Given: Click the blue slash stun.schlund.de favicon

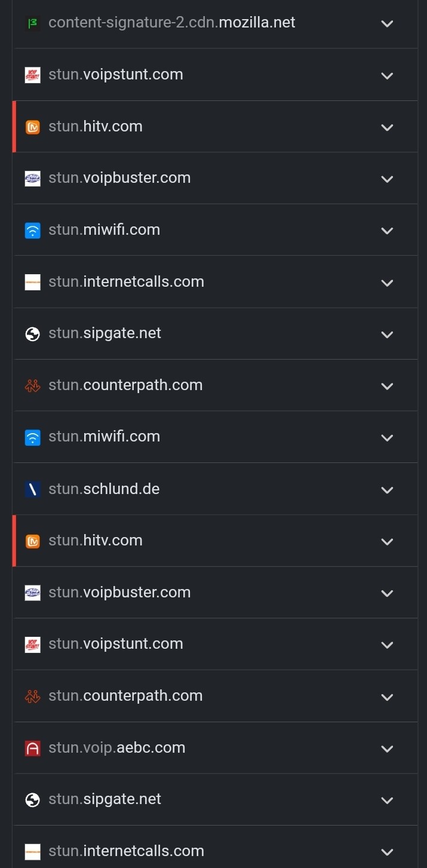Looking at the screenshot, I should click(32, 489).
